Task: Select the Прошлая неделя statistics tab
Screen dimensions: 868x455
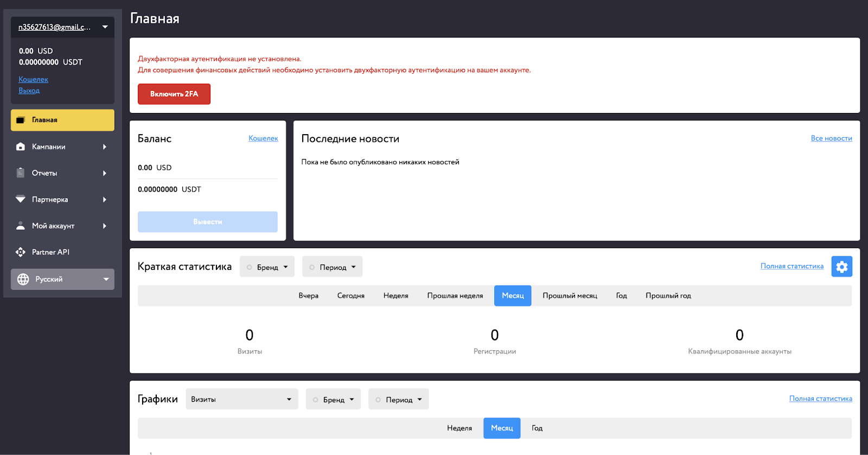Action: [455, 296]
